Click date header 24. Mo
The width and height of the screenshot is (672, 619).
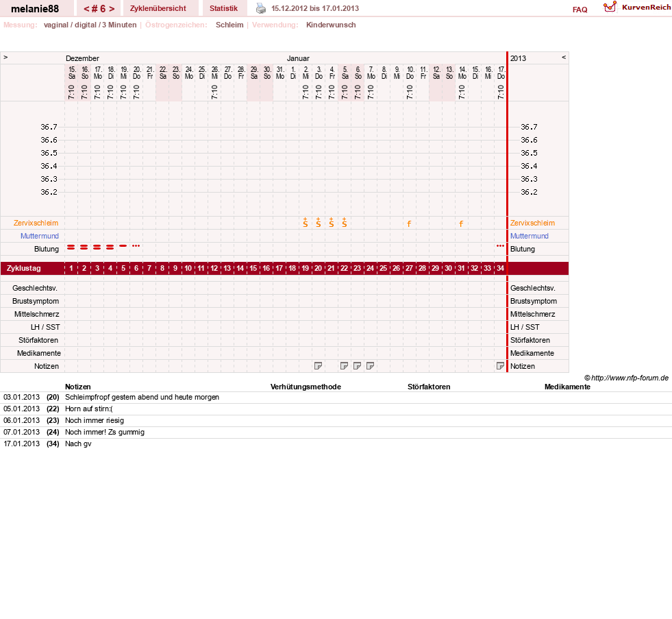(189, 73)
